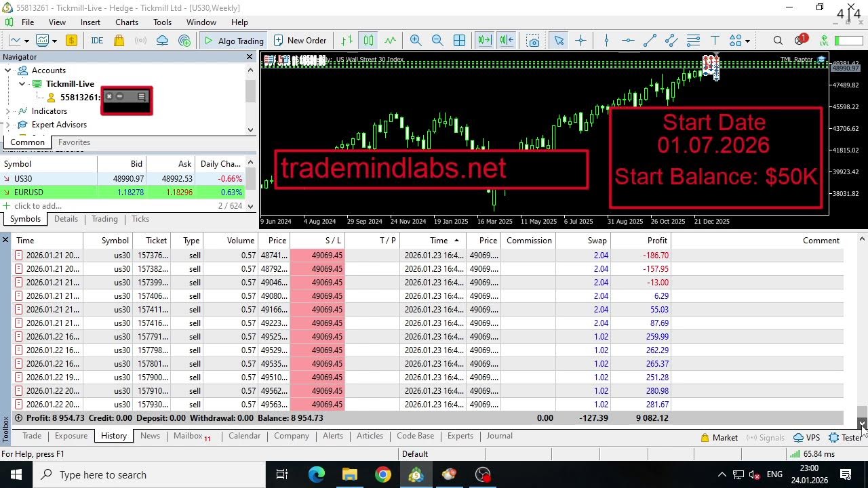Select the equidistant channel tool
868x488 pixels.
point(671,41)
